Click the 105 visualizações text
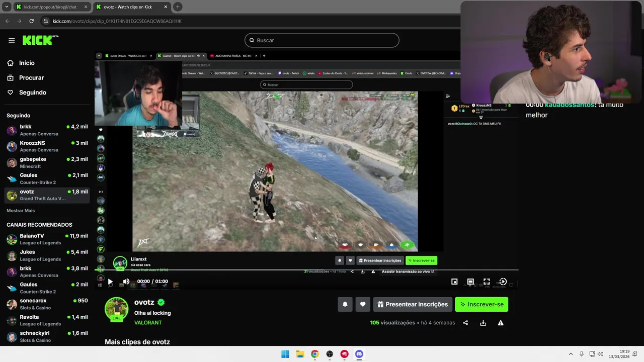This screenshot has height=362, width=644. 392,323
